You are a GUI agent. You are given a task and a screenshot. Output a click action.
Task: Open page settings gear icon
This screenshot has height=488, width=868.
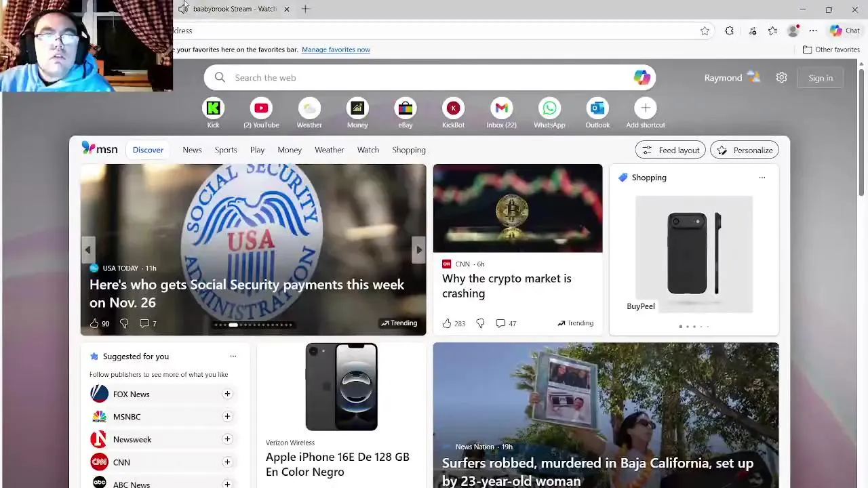781,78
